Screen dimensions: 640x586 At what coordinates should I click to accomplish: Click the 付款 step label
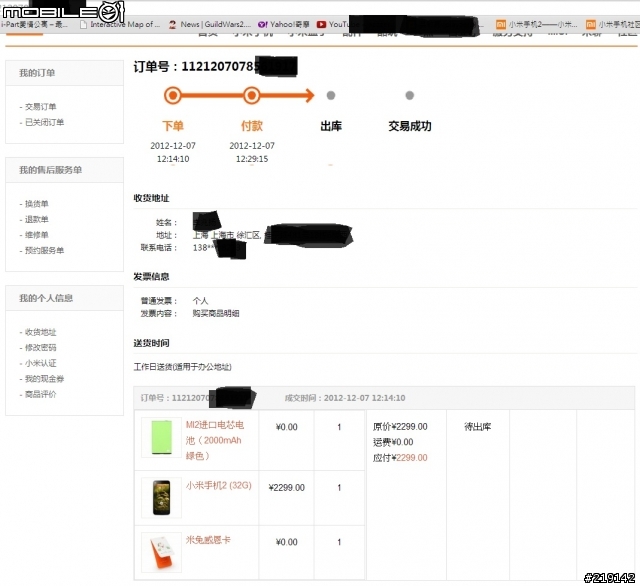[251, 126]
